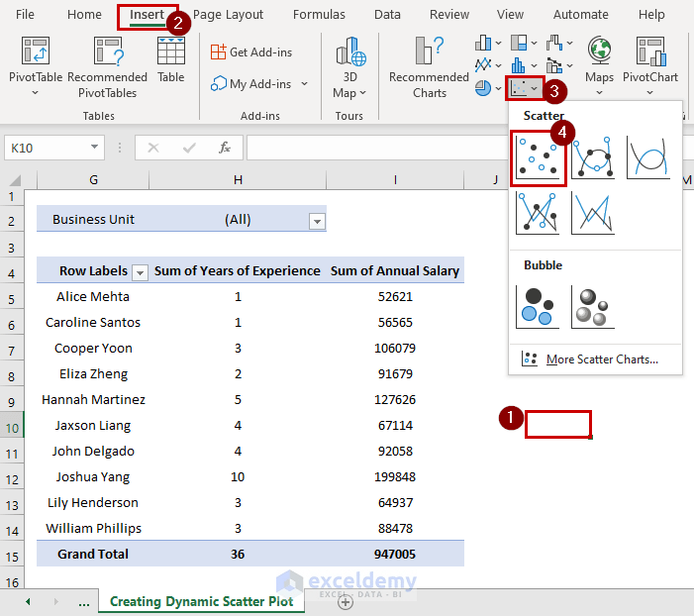Insert statistic chart icon
Viewport: 694px width, 616px height.
(519, 65)
